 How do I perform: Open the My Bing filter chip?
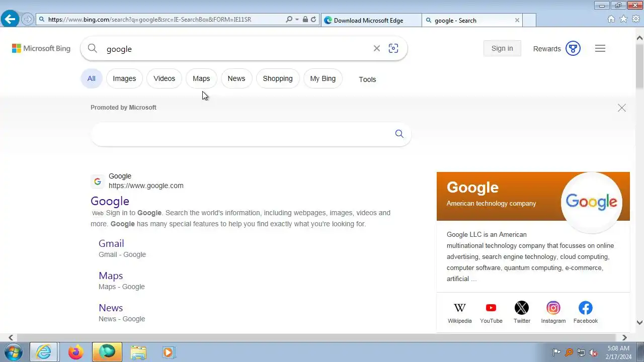[323, 78]
